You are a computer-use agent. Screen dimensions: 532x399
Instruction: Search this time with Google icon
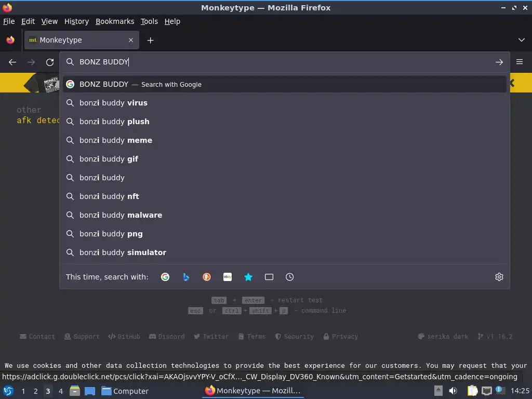[165, 277]
